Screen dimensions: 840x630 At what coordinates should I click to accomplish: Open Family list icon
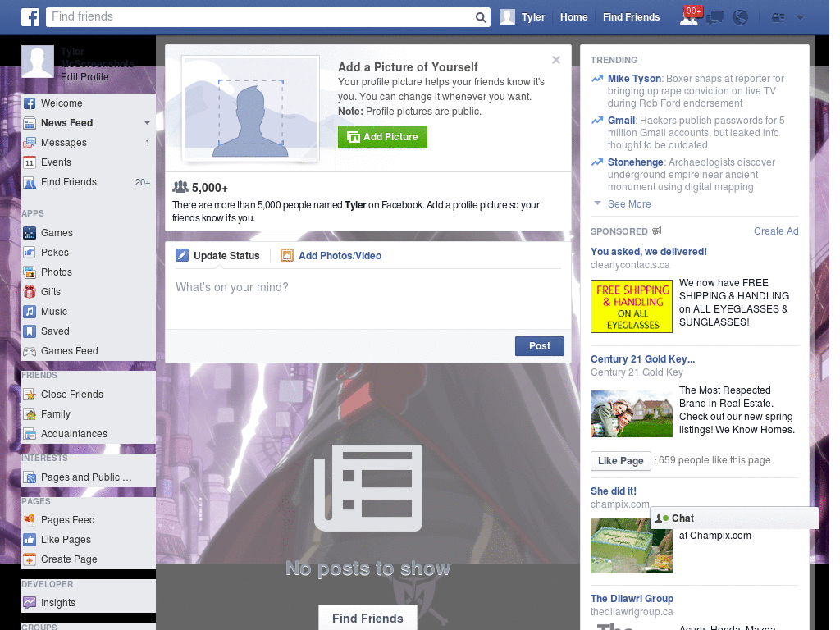tap(30, 414)
